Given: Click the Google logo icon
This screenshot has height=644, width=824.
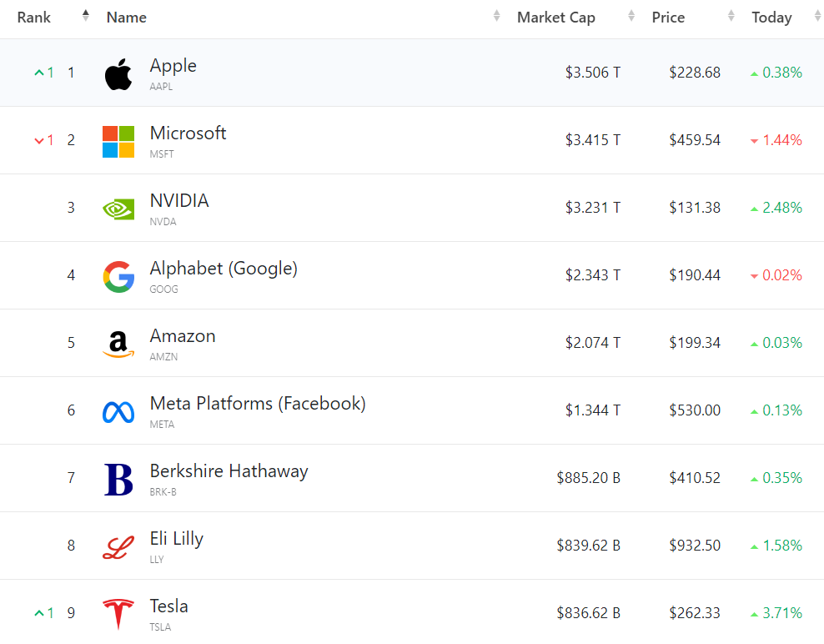Looking at the screenshot, I should 118,276.
